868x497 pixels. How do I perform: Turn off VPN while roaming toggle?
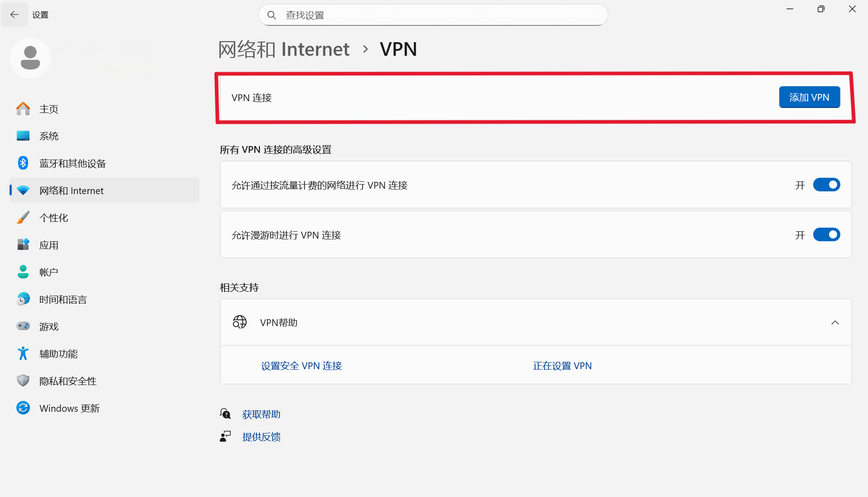click(826, 235)
